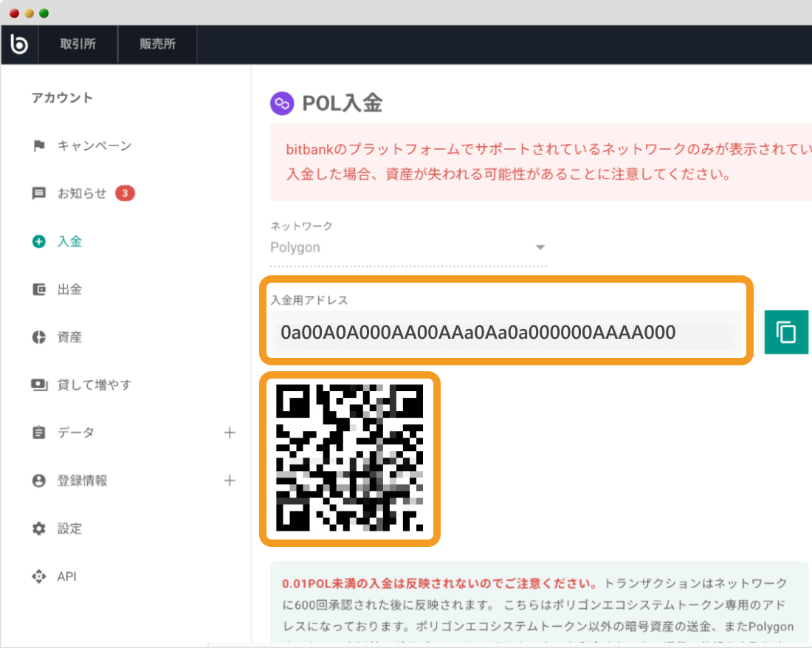The height and width of the screenshot is (648, 812).
Task: Click the 入金用アドレス address field
Action: 506,332
